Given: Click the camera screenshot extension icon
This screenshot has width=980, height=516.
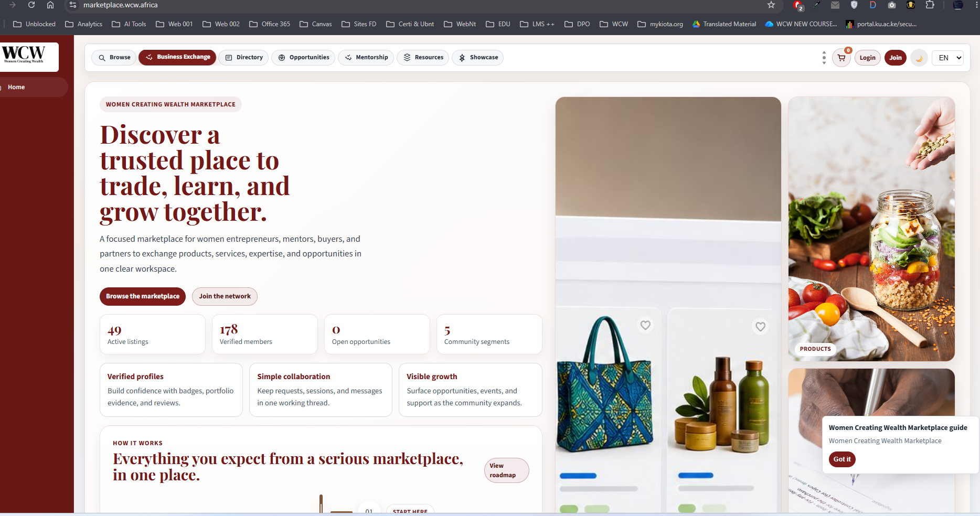Looking at the screenshot, I should tap(892, 5).
